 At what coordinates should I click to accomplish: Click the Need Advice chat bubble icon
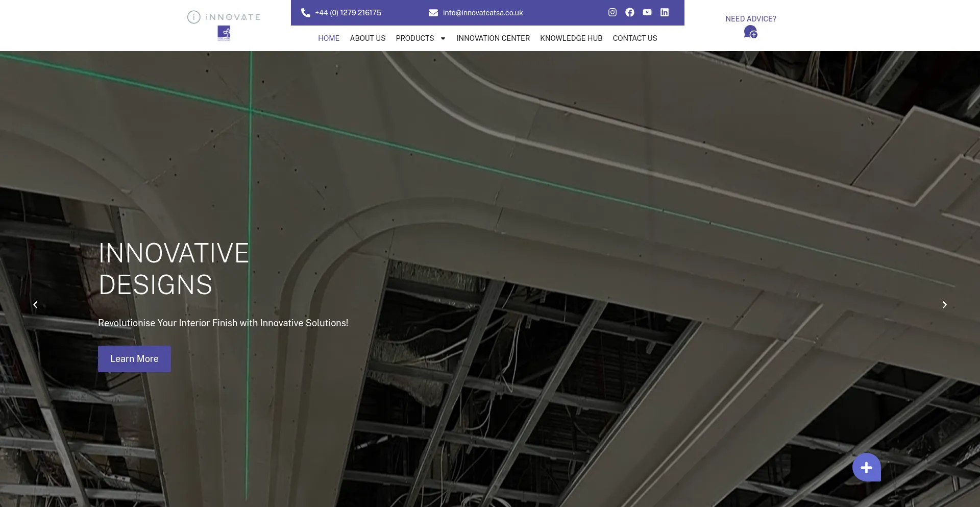[750, 32]
